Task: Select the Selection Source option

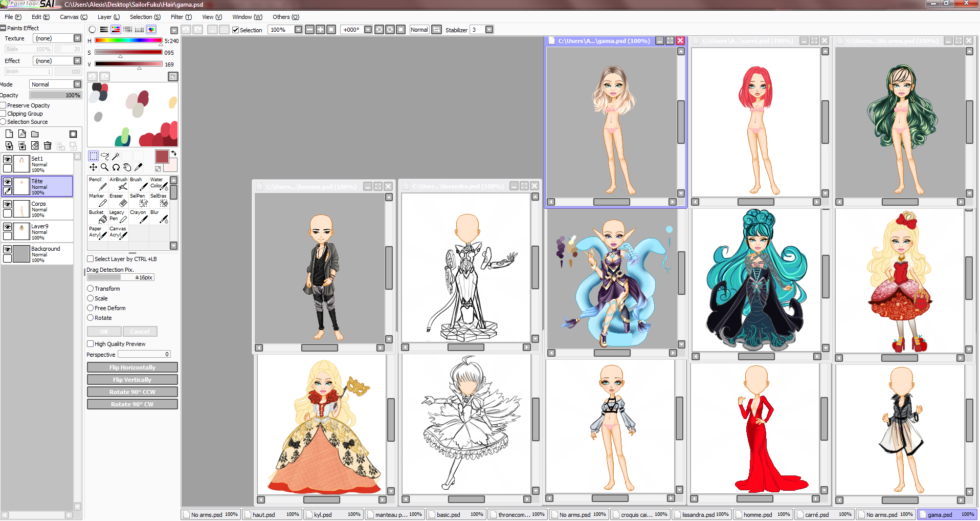Action: 3,122
